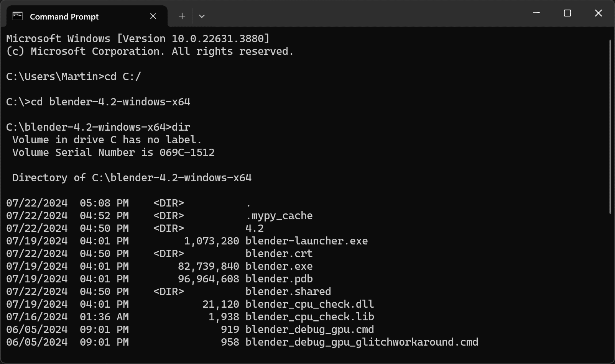Click the Command Prompt icon on the tab
The width and height of the screenshot is (615, 364).
(x=17, y=16)
